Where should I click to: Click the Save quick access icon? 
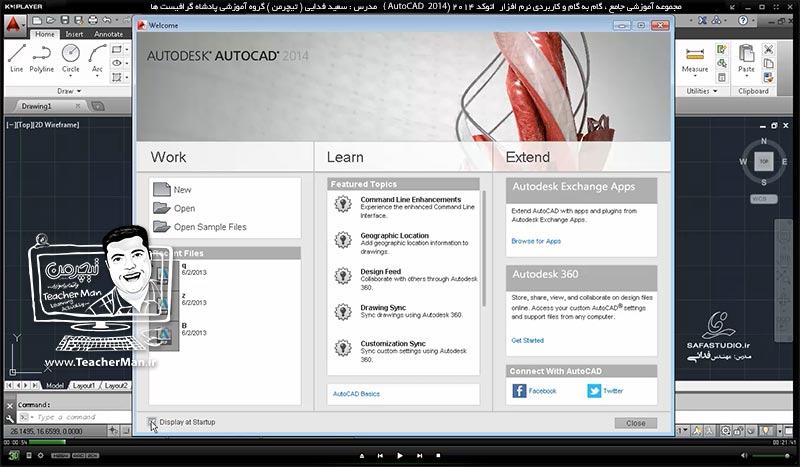tap(65, 20)
